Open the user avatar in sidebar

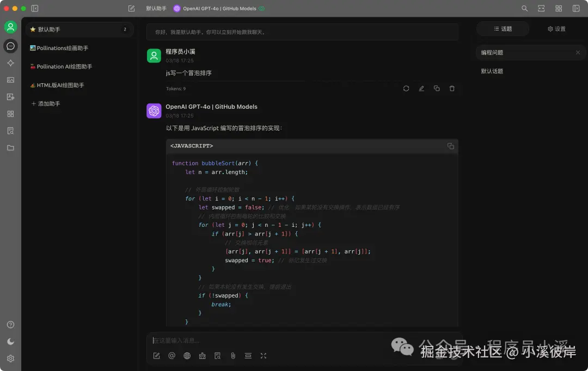tap(10, 27)
